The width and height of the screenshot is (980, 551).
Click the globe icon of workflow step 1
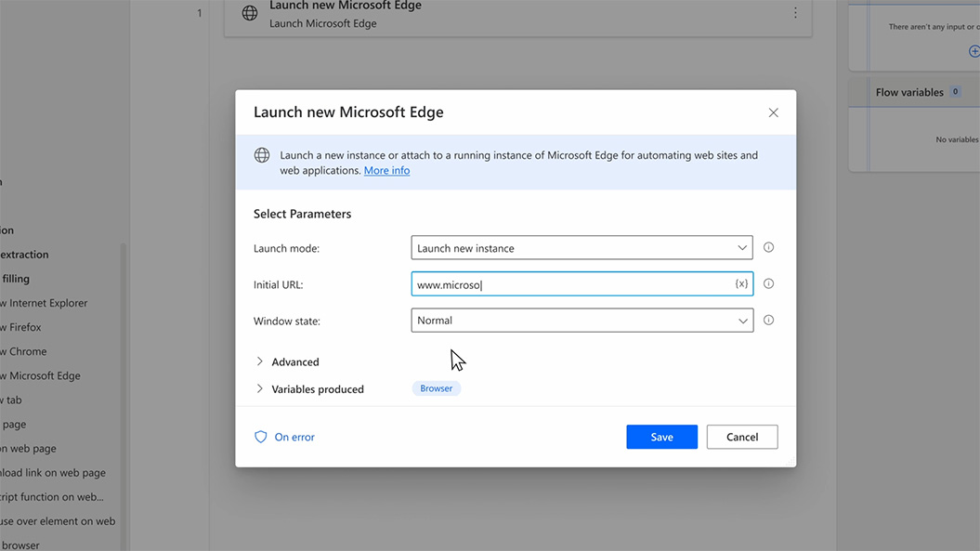[x=249, y=13]
